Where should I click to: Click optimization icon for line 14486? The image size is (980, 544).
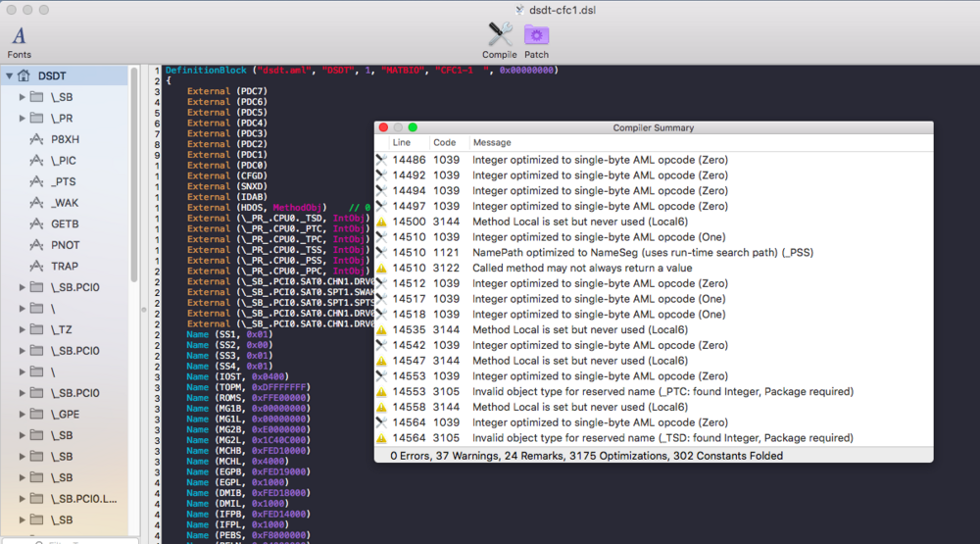point(382,159)
